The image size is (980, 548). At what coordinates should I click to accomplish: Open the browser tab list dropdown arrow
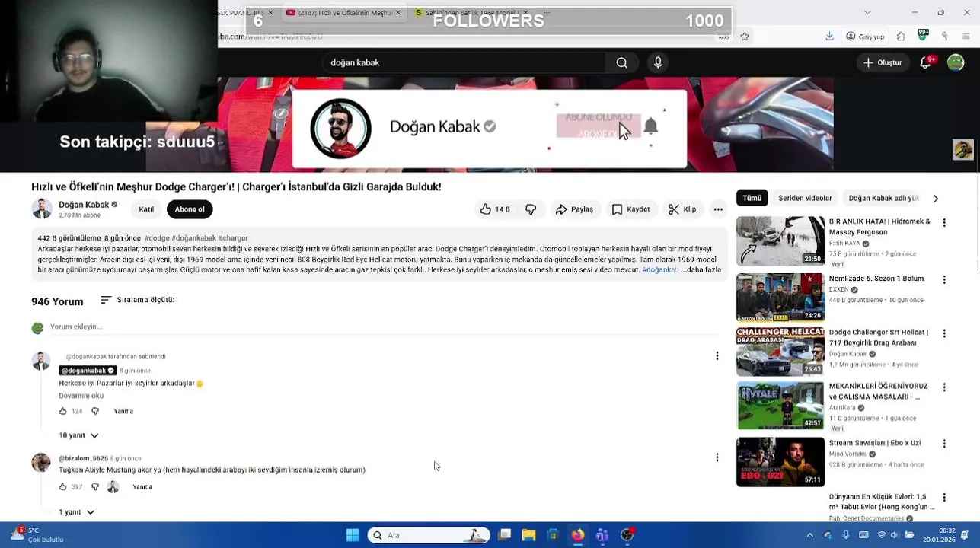coord(867,13)
